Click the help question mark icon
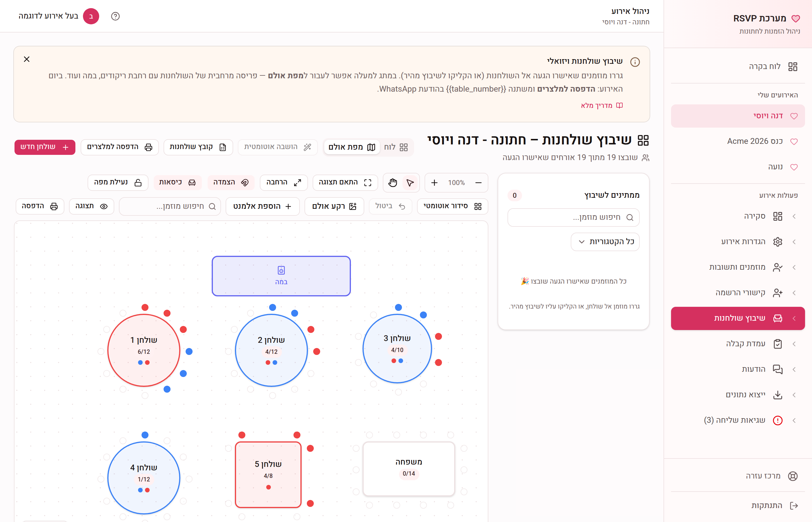 pos(115,16)
